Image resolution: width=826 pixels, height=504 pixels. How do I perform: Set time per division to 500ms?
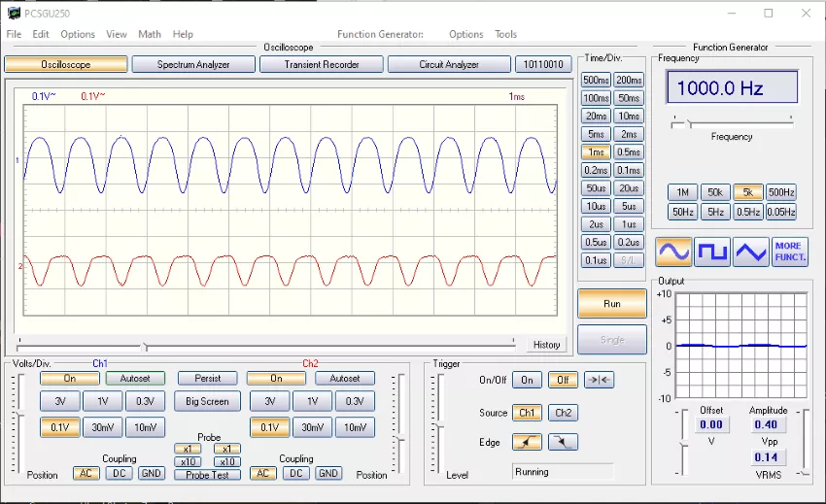point(596,80)
